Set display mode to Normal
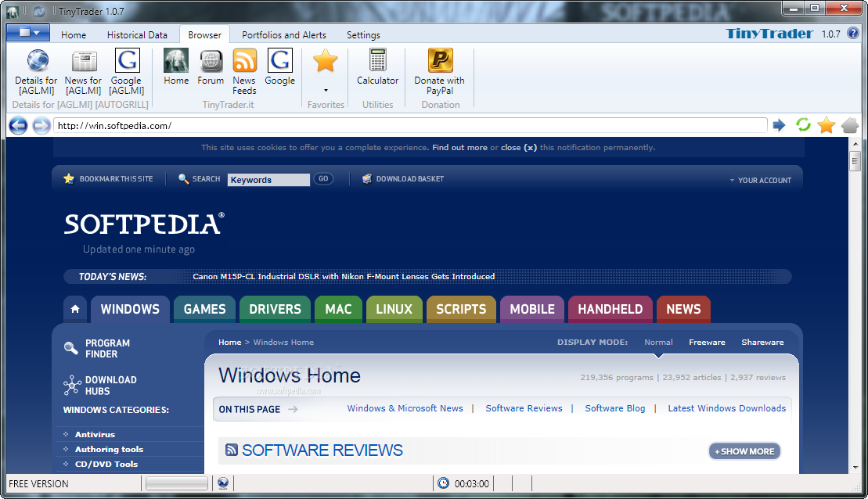Image resolution: width=868 pixels, height=499 pixels. coord(658,343)
